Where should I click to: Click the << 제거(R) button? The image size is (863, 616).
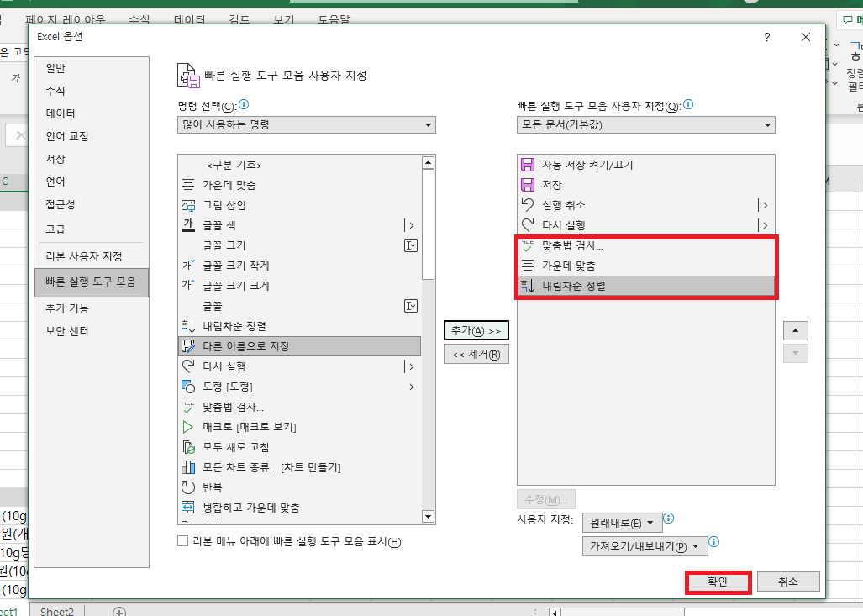coord(476,354)
